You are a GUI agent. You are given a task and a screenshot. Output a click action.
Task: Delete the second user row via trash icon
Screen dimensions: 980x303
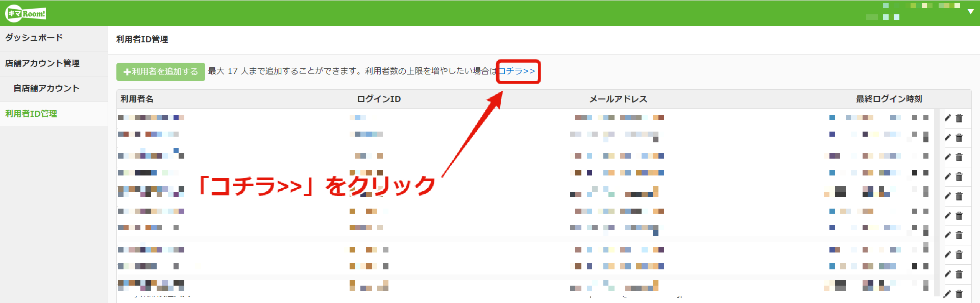[x=959, y=138]
